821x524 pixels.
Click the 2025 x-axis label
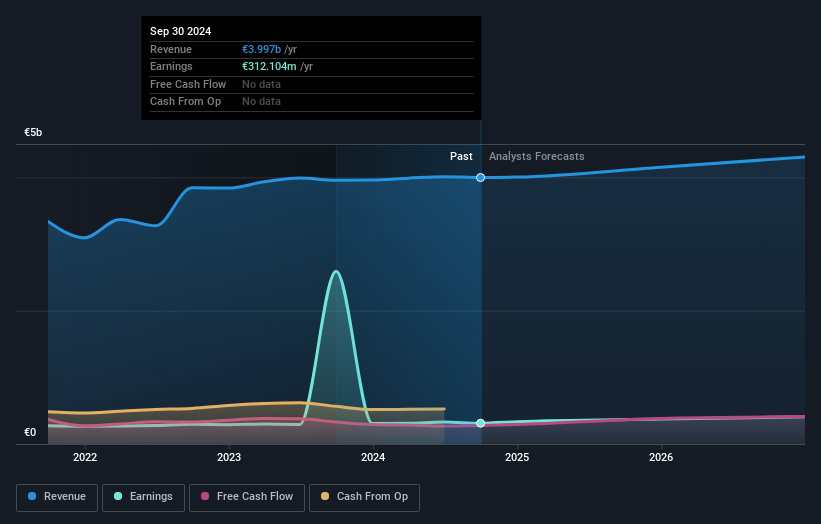coord(517,457)
